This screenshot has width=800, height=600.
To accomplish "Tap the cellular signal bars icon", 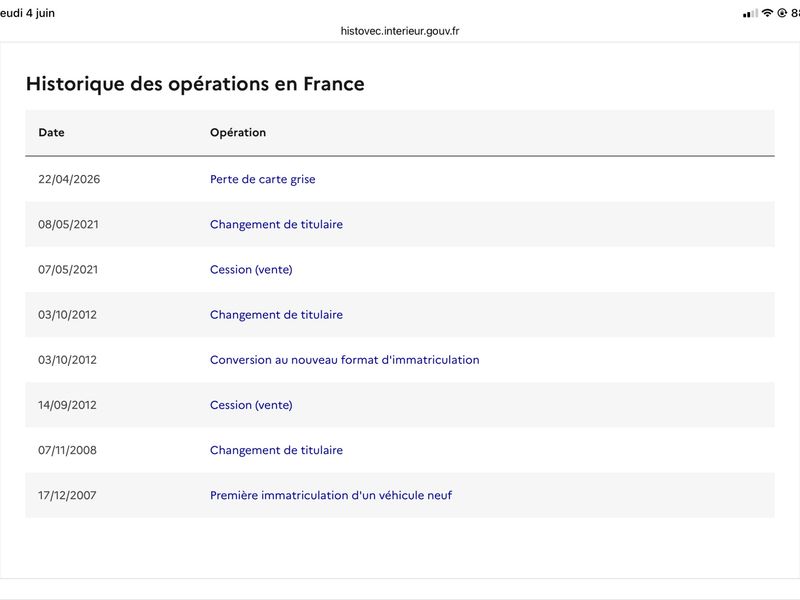I will (x=750, y=13).
